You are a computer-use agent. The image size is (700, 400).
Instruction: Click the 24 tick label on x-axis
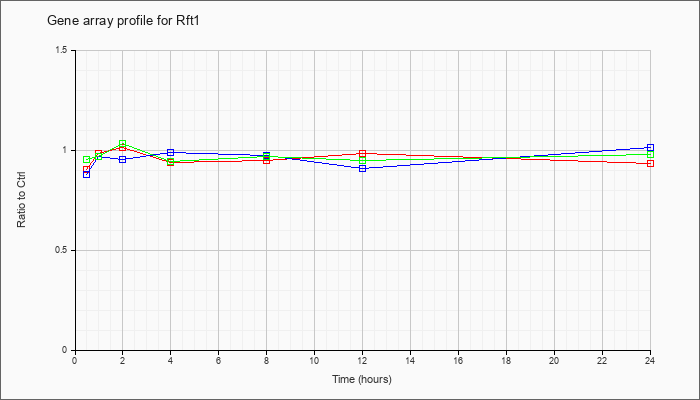click(x=650, y=360)
